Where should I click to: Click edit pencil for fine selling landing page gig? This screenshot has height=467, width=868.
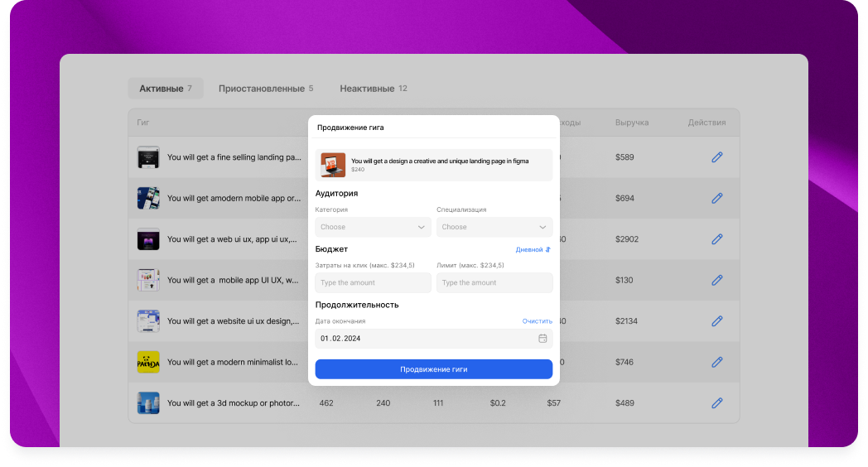[717, 157]
